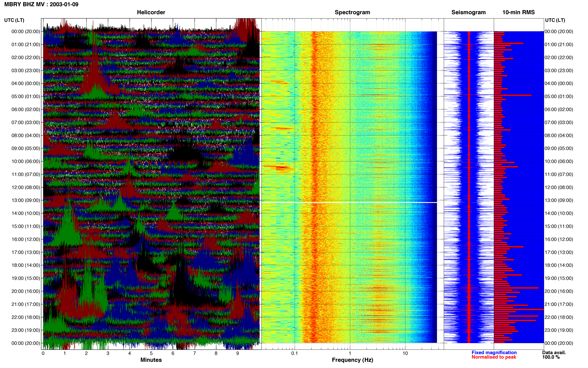Click the 10-min RMS panel heading
The height and width of the screenshot is (368, 588).
pos(518,12)
